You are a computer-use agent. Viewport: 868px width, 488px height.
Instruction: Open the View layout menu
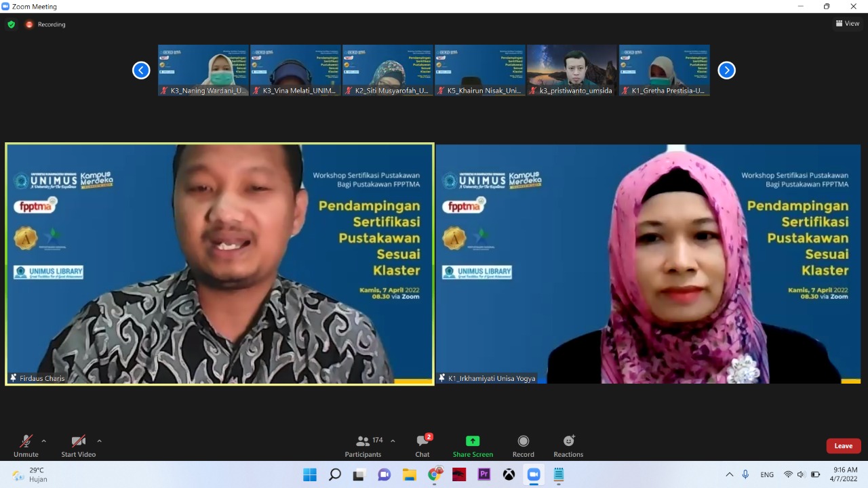848,24
